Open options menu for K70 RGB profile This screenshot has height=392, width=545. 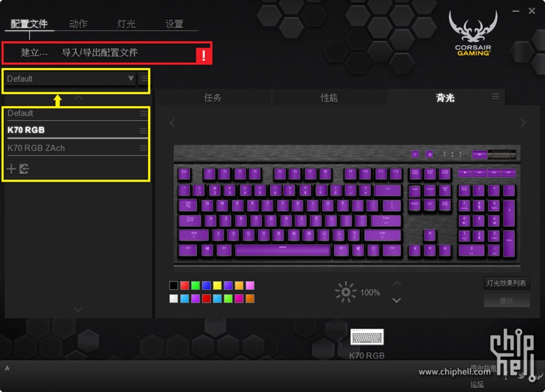point(143,131)
